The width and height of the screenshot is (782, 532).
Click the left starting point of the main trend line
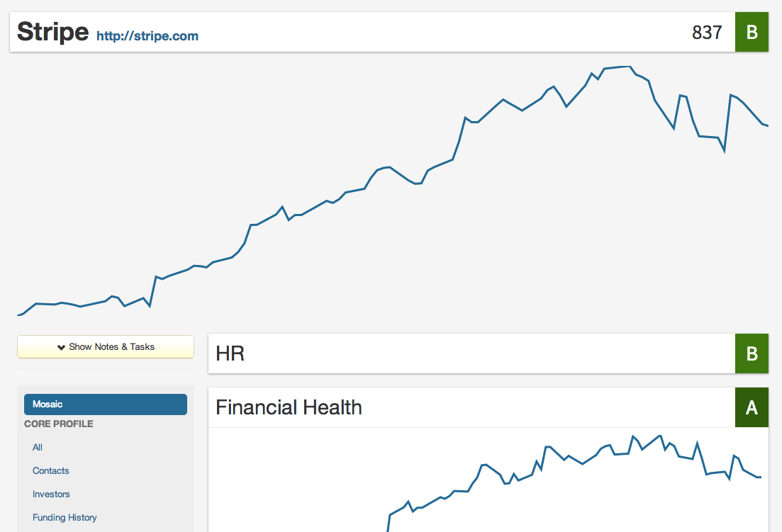[18, 315]
